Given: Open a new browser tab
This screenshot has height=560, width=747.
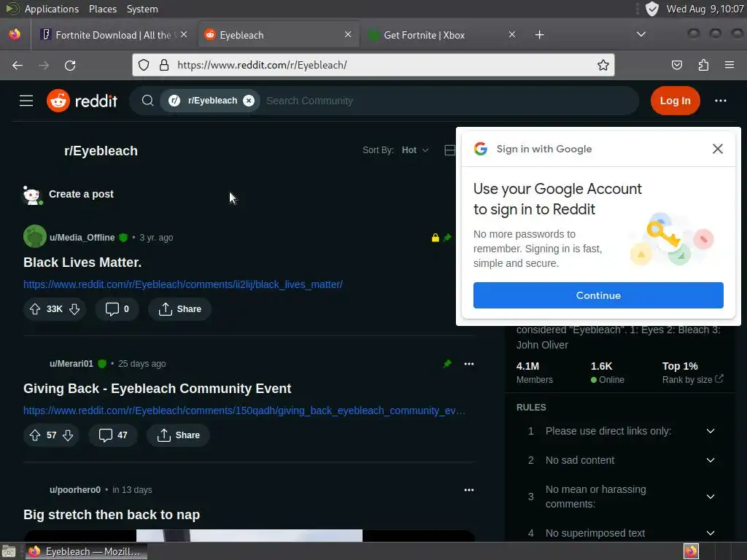Looking at the screenshot, I should (x=539, y=35).
